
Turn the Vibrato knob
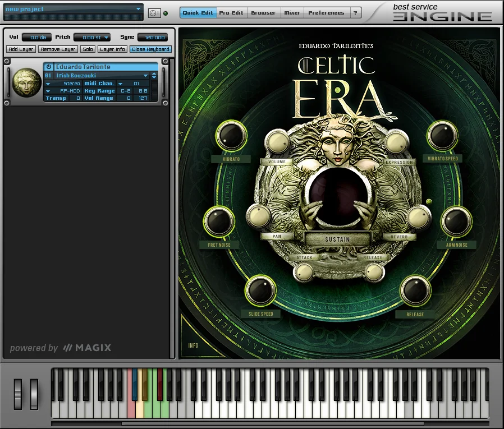pos(231,136)
